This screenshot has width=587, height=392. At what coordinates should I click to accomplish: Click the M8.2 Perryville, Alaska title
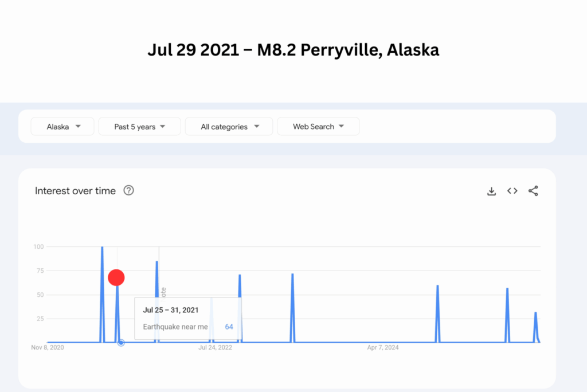pyautogui.click(x=293, y=50)
